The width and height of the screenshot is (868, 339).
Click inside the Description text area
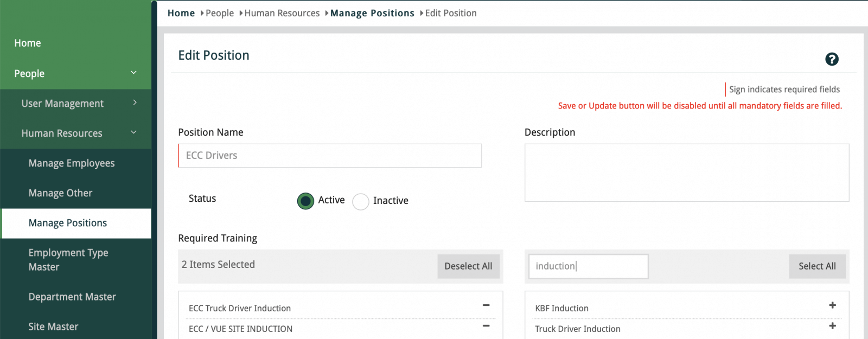coord(686,172)
